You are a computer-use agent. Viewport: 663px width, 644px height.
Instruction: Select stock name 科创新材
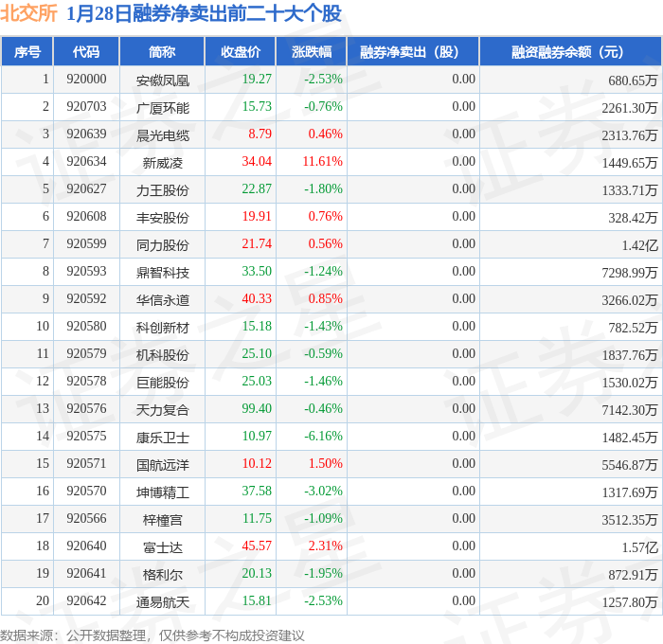coord(162,328)
